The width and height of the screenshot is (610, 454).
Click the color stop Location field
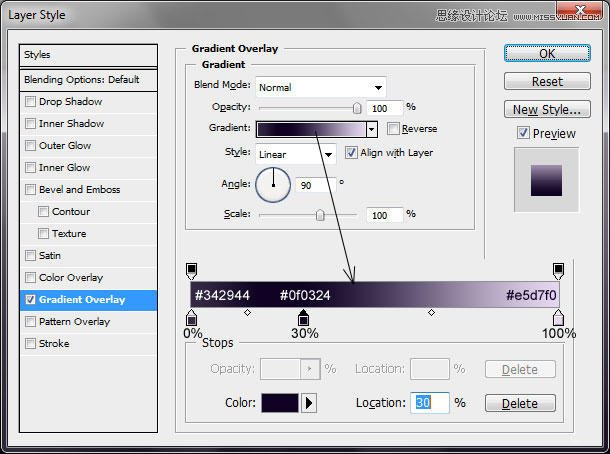(x=430, y=403)
